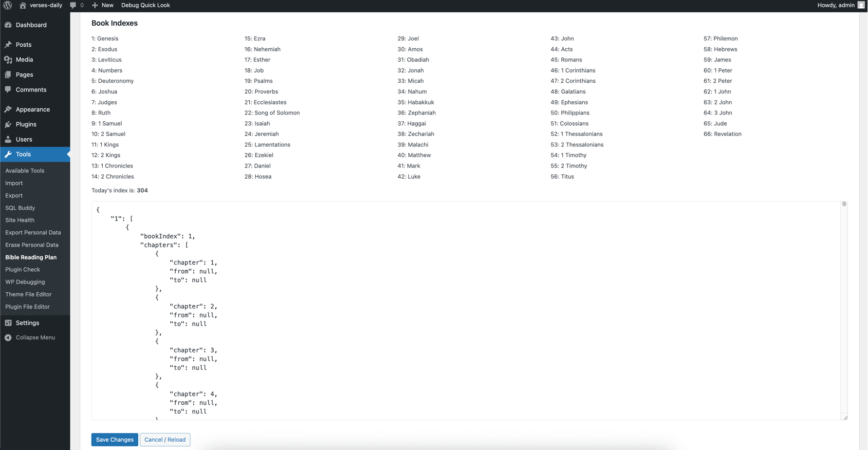Screen dimensions: 868x450
Task: Click the Dashboard gauge icon
Action: tap(8, 25)
